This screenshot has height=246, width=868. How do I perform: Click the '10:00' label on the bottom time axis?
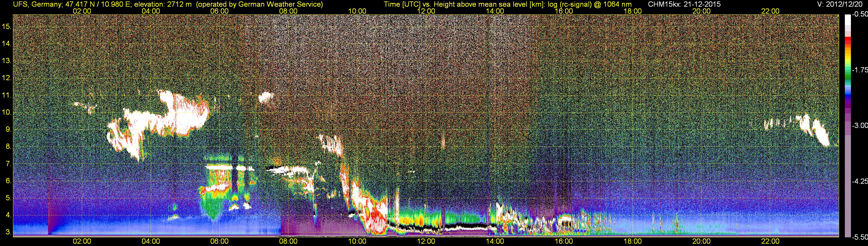[x=357, y=241]
